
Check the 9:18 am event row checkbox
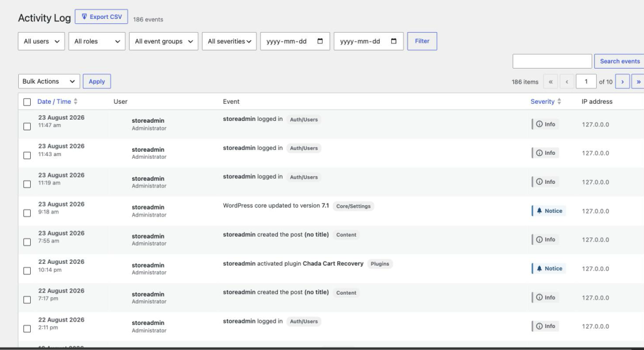[27, 213]
